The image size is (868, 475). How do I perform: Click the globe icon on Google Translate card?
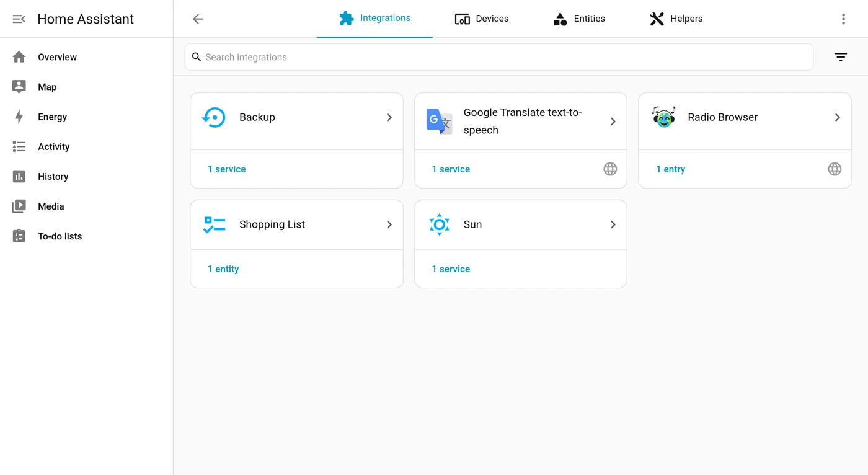[611, 169]
